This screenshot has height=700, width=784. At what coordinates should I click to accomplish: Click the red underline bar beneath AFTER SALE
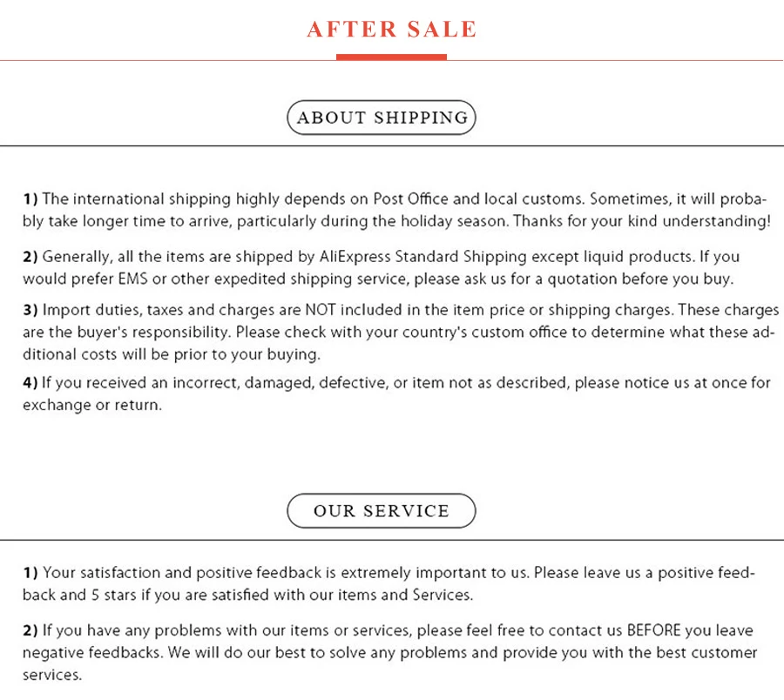pos(391,57)
